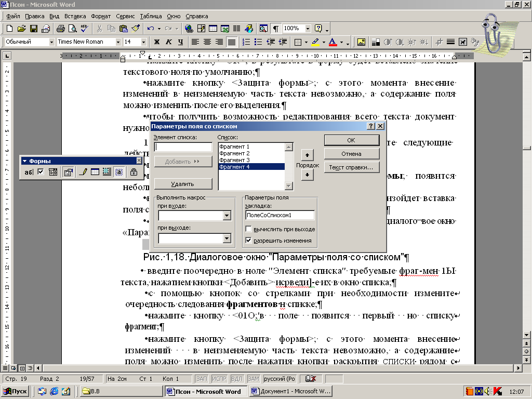Create a new blank document
The width and height of the screenshot is (532, 399).
[x=9, y=29]
